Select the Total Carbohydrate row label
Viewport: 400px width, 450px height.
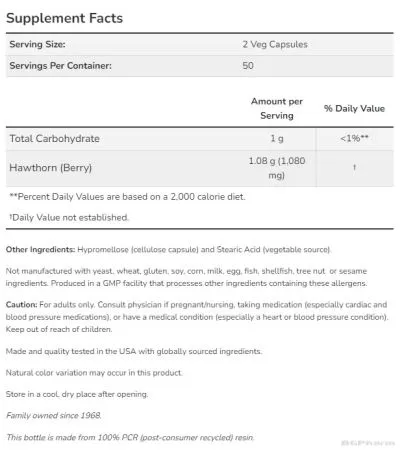pyautogui.click(x=54, y=138)
